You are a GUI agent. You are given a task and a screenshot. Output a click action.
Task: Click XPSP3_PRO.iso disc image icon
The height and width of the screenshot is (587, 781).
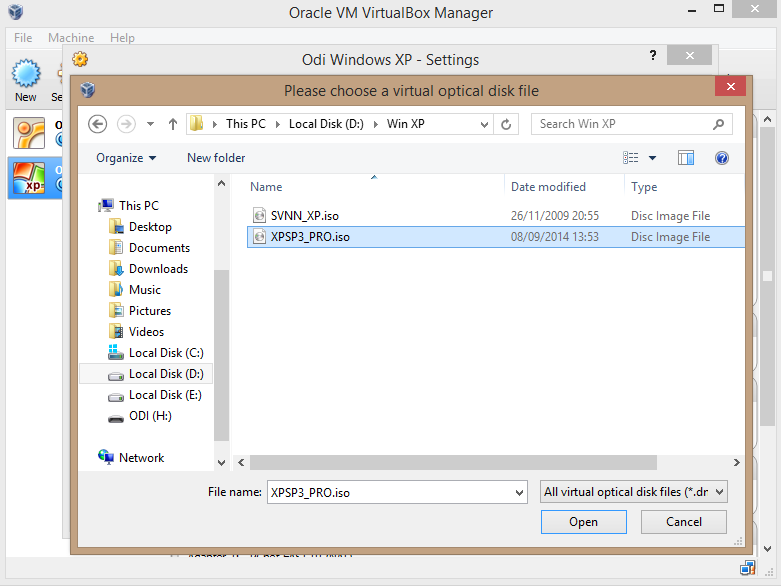(260, 236)
